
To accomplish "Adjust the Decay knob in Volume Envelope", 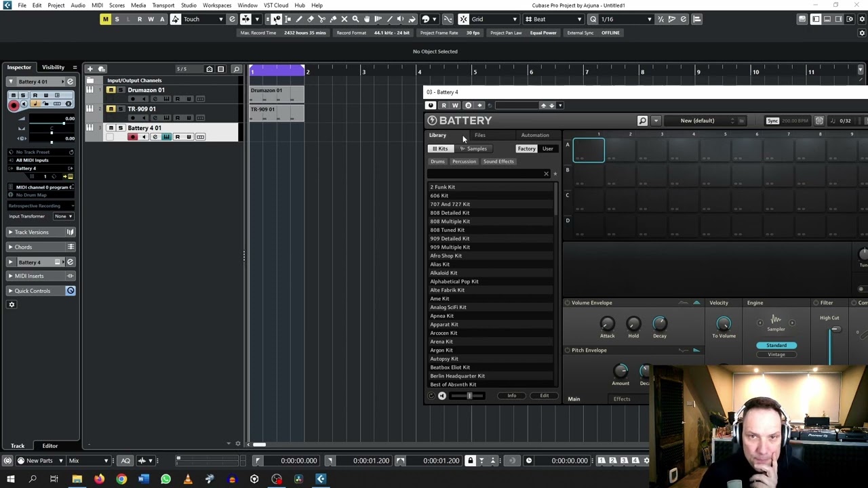I will click(659, 324).
